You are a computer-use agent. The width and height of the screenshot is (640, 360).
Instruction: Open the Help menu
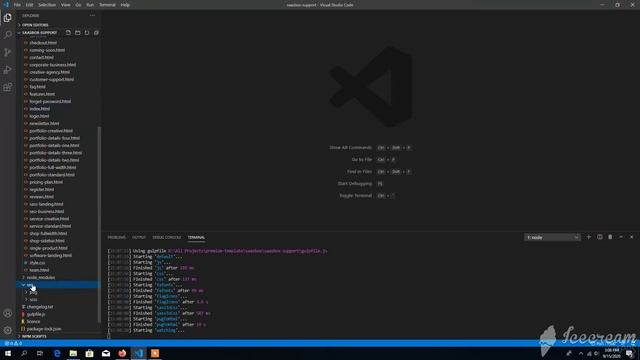coord(125,5)
